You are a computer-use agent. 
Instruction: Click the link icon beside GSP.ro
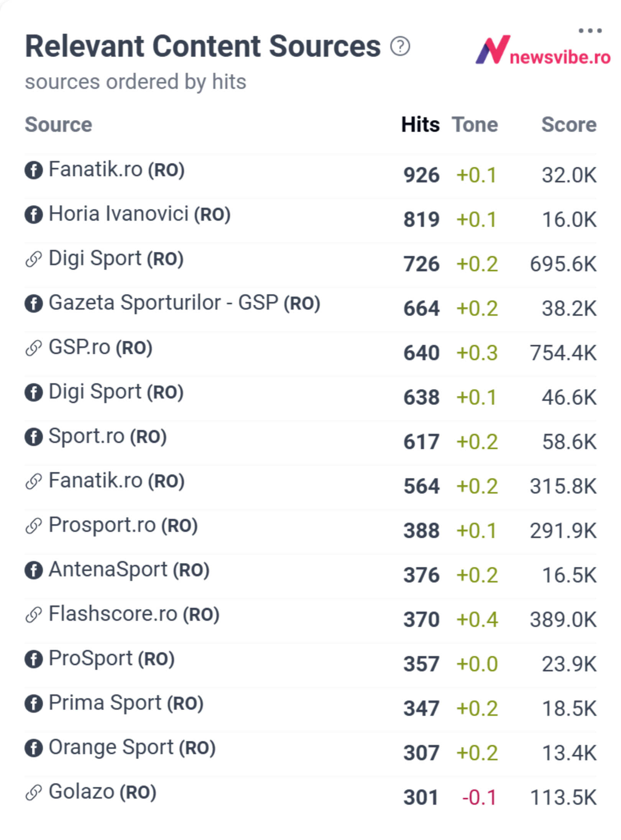click(x=34, y=348)
